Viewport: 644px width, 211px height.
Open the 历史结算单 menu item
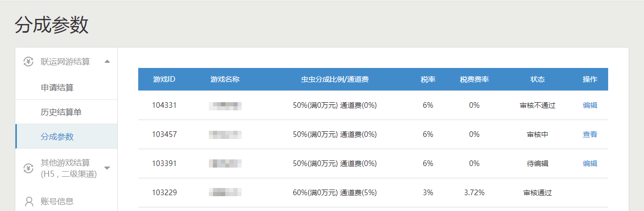pos(67,112)
